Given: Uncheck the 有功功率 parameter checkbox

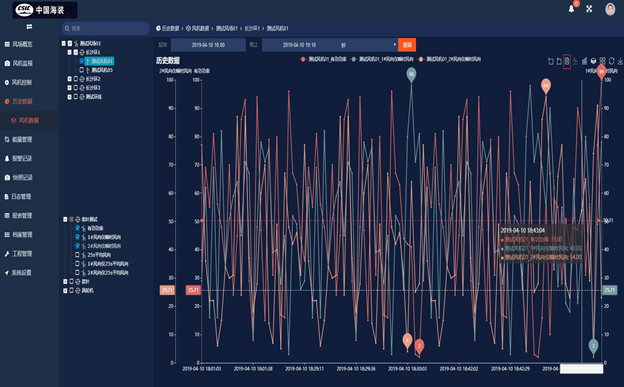Looking at the screenshot, I should pyautogui.click(x=78, y=228).
